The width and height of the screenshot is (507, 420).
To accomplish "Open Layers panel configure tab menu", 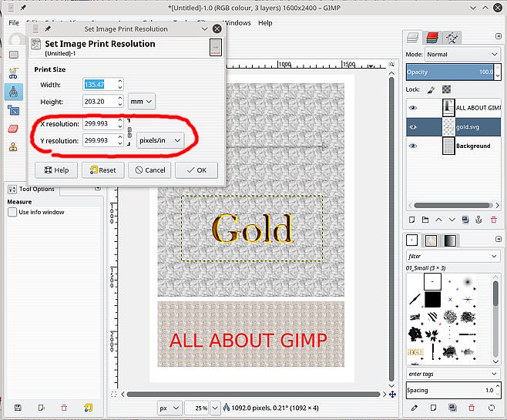I will tap(499, 36).
